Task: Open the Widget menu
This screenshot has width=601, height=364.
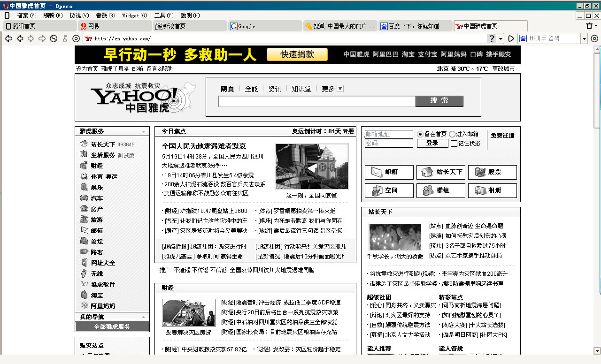Action: pyautogui.click(x=135, y=15)
